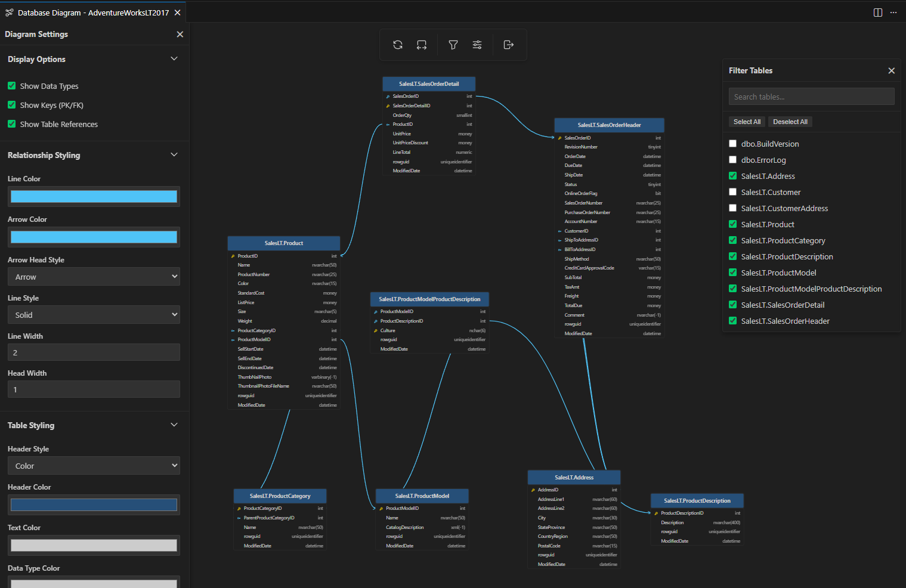Screen dimensions: 906x588
Task: Close the Filter Tables panel
Action: pyautogui.click(x=892, y=70)
